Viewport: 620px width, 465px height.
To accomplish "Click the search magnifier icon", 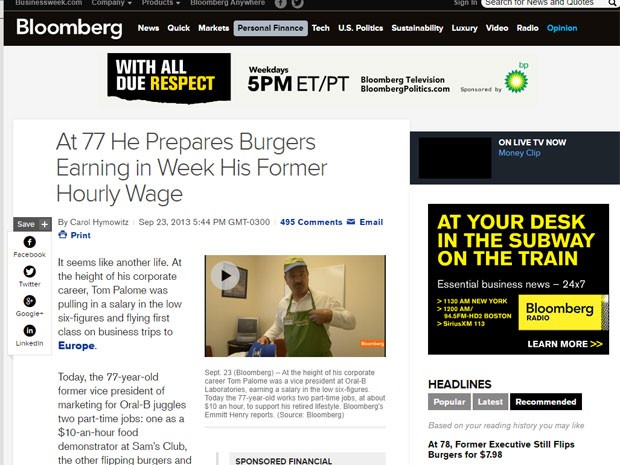I will 612,3.
